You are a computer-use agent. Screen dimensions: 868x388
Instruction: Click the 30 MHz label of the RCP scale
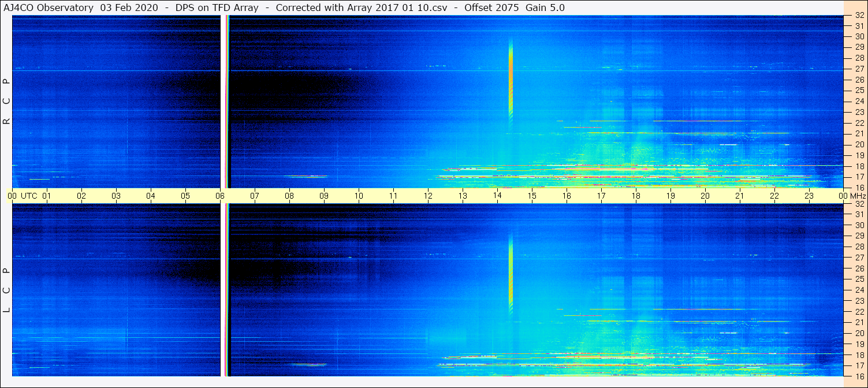(859, 36)
